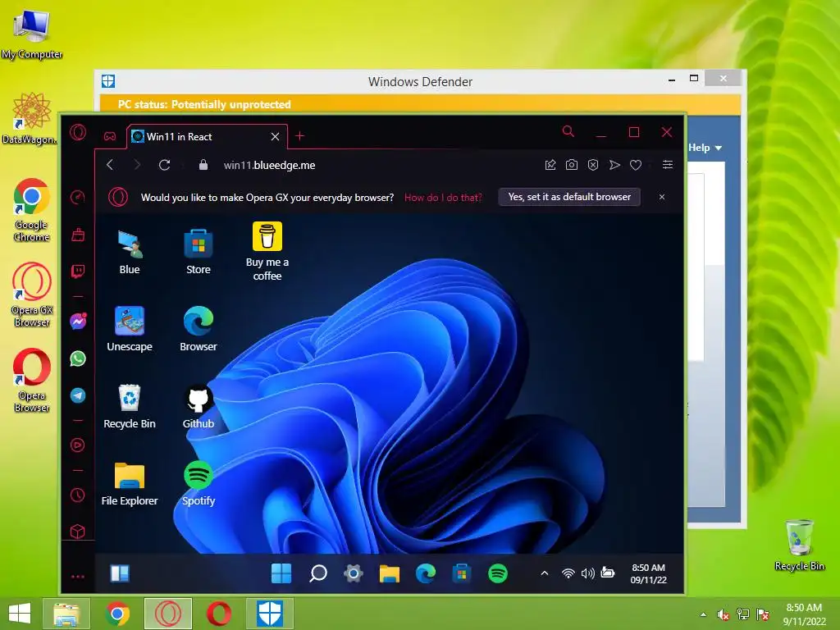The height and width of the screenshot is (630, 840).
Task: Expand Win11 hidden tray icons chevron
Action: click(545, 573)
